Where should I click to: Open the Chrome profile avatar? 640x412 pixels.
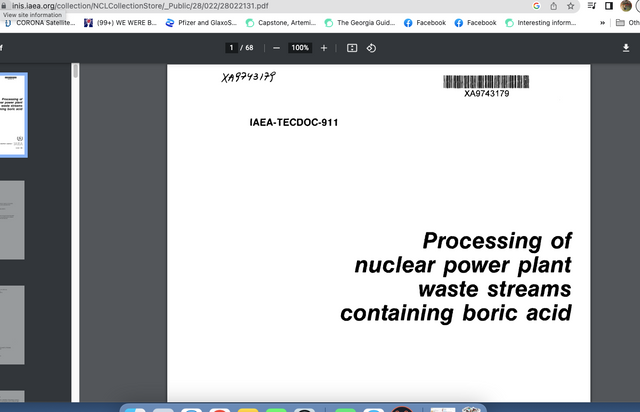(626, 6)
